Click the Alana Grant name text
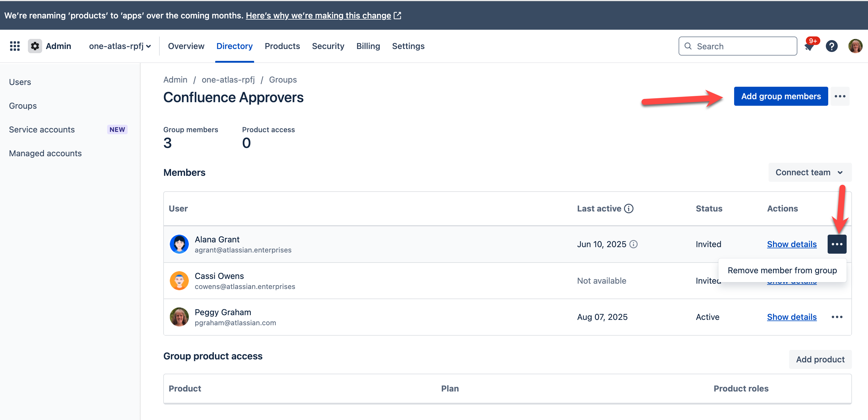868x420 pixels. click(217, 240)
